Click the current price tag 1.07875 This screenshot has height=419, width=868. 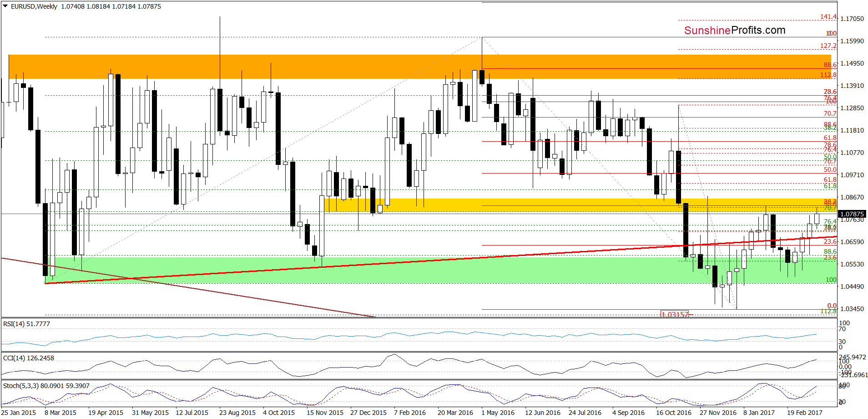(x=851, y=214)
